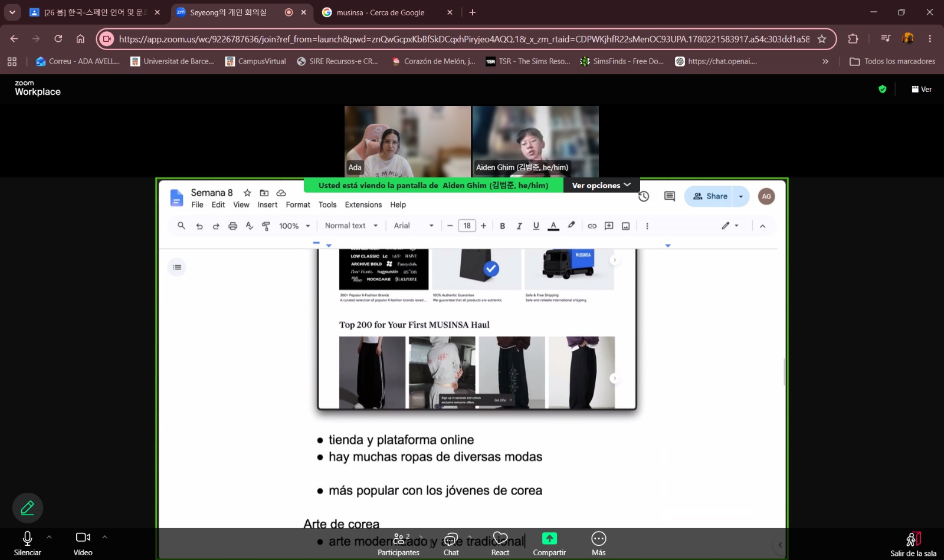Image resolution: width=944 pixels, height=560 pixels.
Task: Click the cloud save status icon
Action: (281, 193)
